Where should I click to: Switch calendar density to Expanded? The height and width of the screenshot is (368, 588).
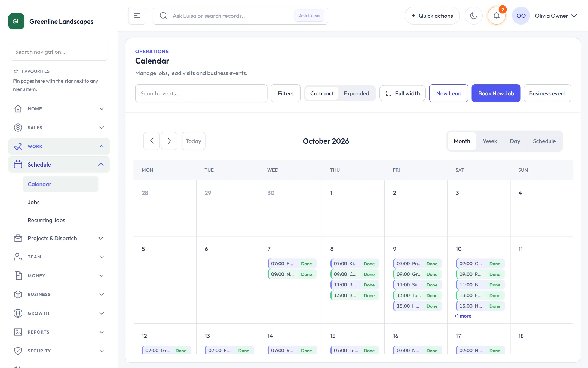pos(356,93)
